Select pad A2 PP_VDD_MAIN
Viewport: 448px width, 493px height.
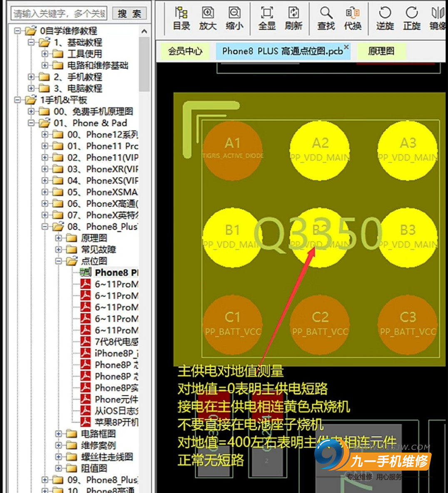click(320, 150)
